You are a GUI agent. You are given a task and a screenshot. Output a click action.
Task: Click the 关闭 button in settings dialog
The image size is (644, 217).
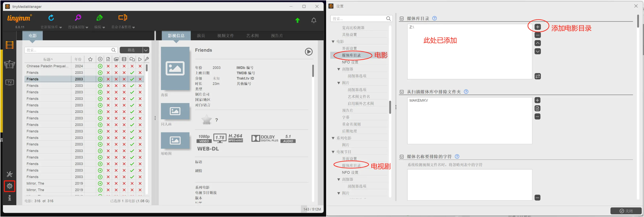pyautogui.click(x=626, y=211)
